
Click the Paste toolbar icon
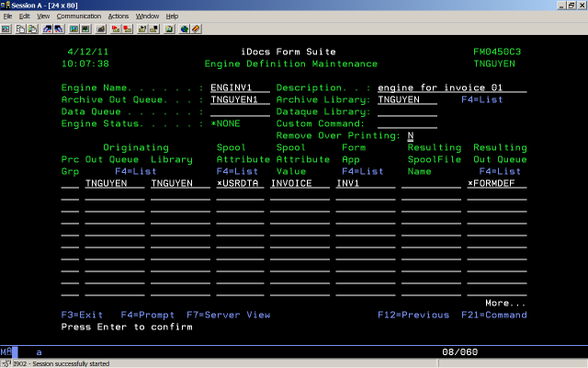[33, 29]
